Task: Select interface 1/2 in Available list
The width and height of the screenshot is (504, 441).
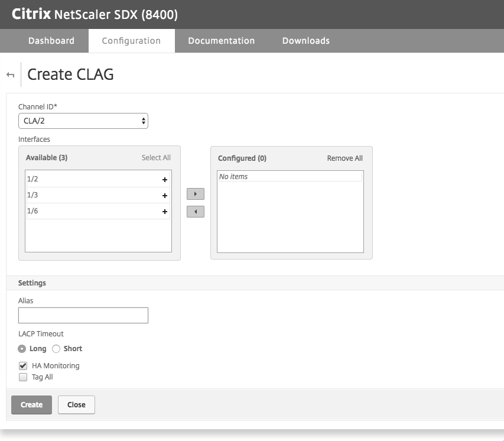Action: coord(98,179)
